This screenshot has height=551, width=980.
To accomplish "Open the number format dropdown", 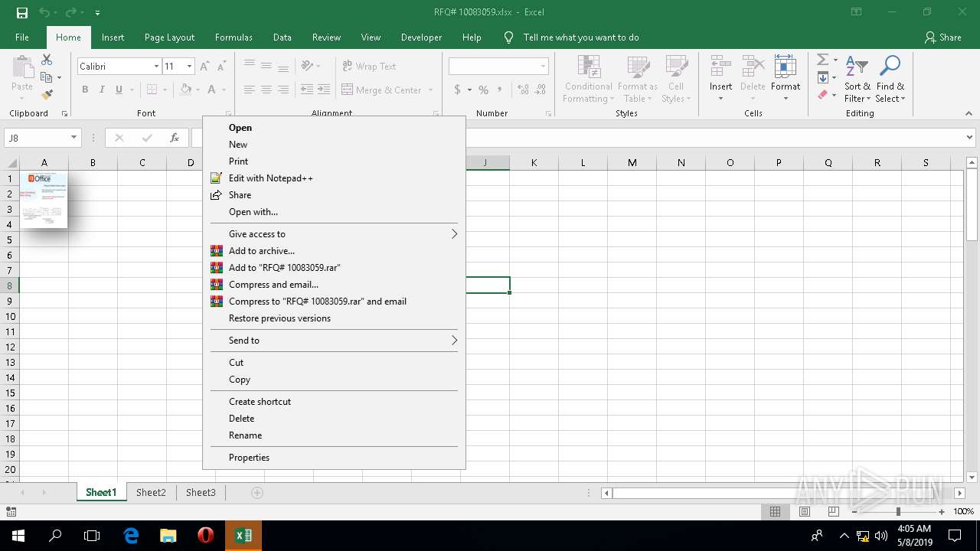I will 543,67.
